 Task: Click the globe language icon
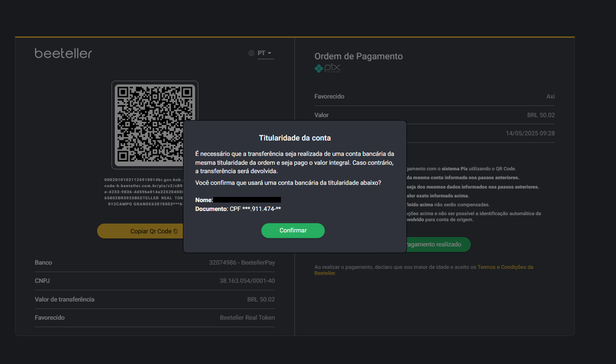(250, 53)
